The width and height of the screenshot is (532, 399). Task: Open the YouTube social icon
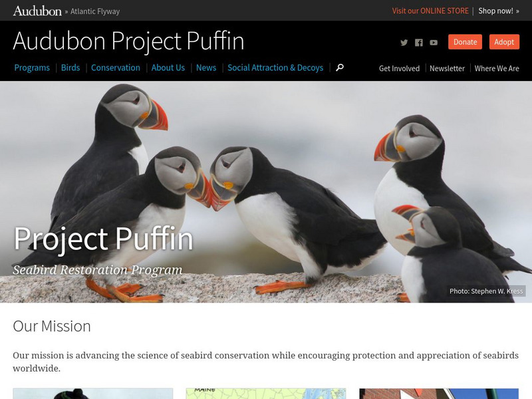click(434, 43)
